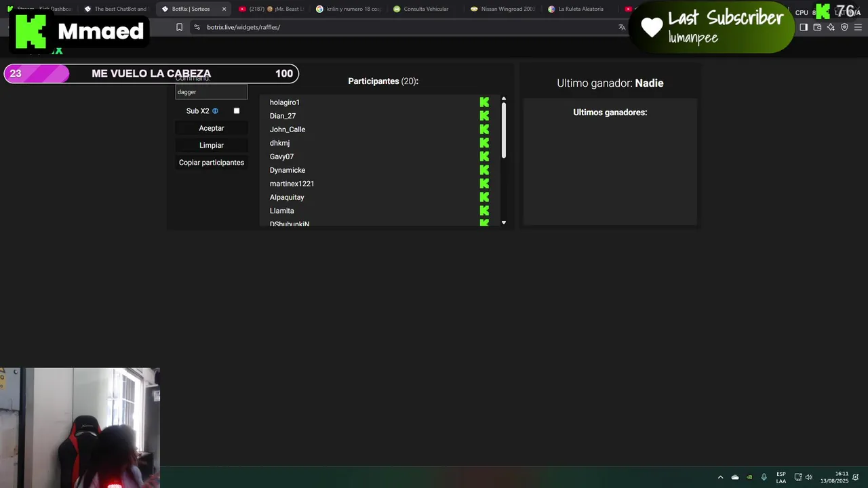Select participant Llamita
Screen dimensions: 868x488
tap(282, 211)
